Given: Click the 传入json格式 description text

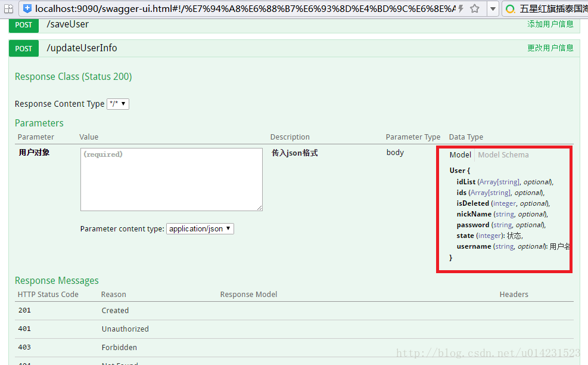Looking at the screenshot, I should tap(295, 153).
